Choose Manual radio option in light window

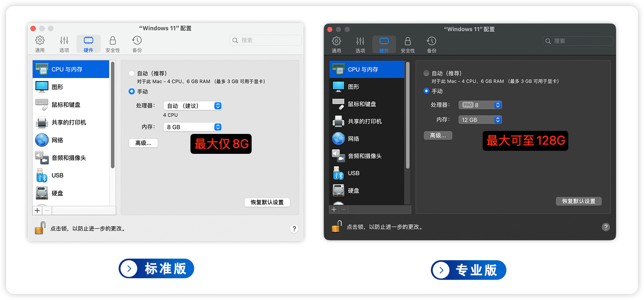[132, 91]
